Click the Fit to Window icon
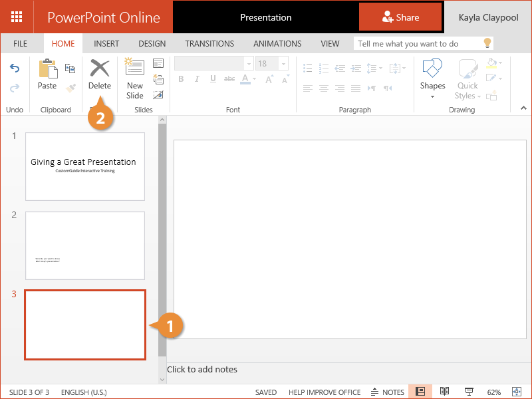The height and width of the screenshot is (399, 532). click(516, 392)
